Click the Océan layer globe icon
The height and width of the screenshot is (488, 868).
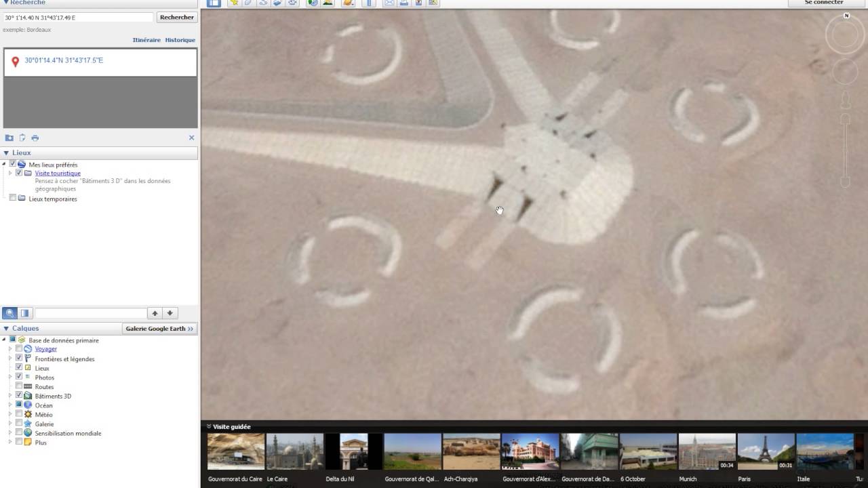28,405
